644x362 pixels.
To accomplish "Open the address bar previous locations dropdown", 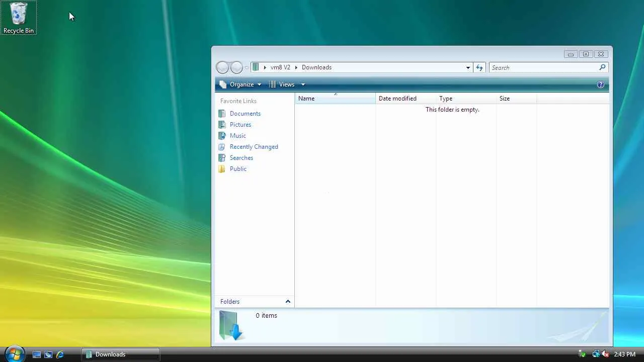I will 468,67.
